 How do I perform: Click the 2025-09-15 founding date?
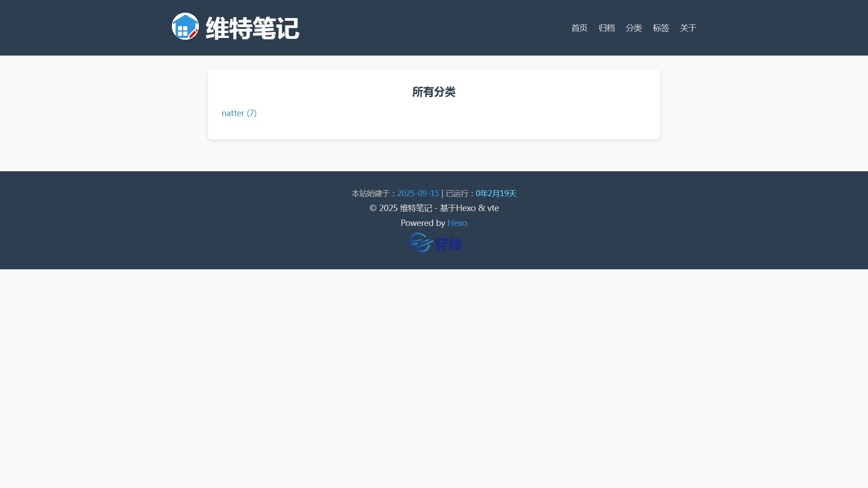click(x=418, y=193)
